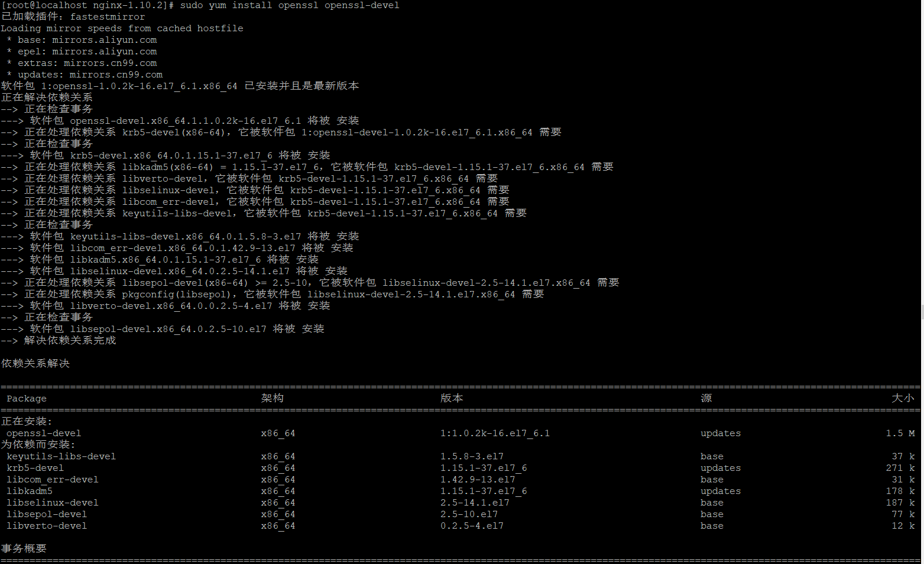Screen dimensions: 924x564
Task: Click version '2.5-14.1.el7' in the table
Action: (x=475, y=503)
